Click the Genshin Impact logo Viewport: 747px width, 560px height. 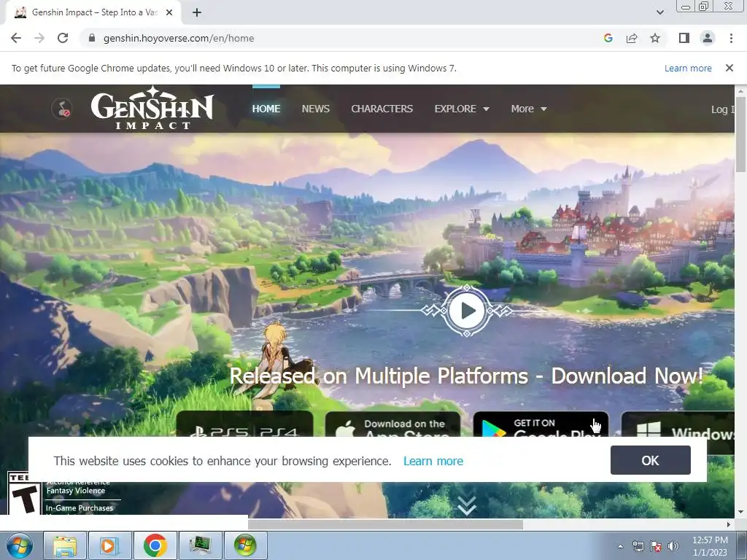click(152, 108)
